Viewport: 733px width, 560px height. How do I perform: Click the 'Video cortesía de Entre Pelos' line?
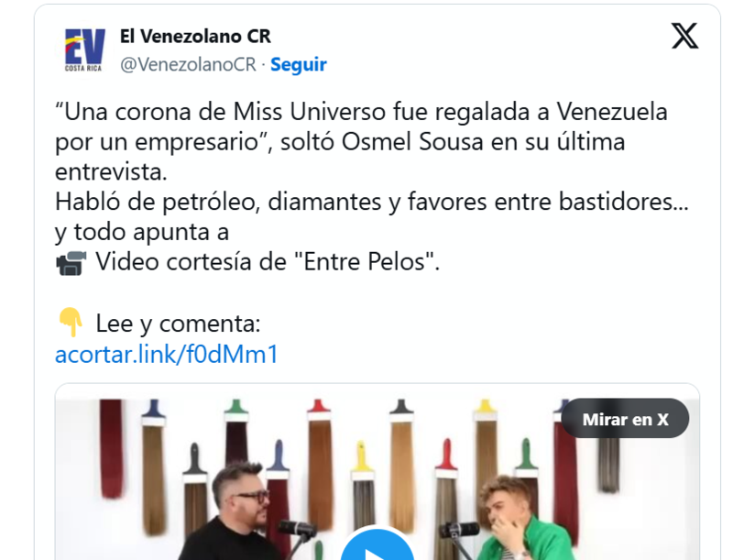coord(268,261)
